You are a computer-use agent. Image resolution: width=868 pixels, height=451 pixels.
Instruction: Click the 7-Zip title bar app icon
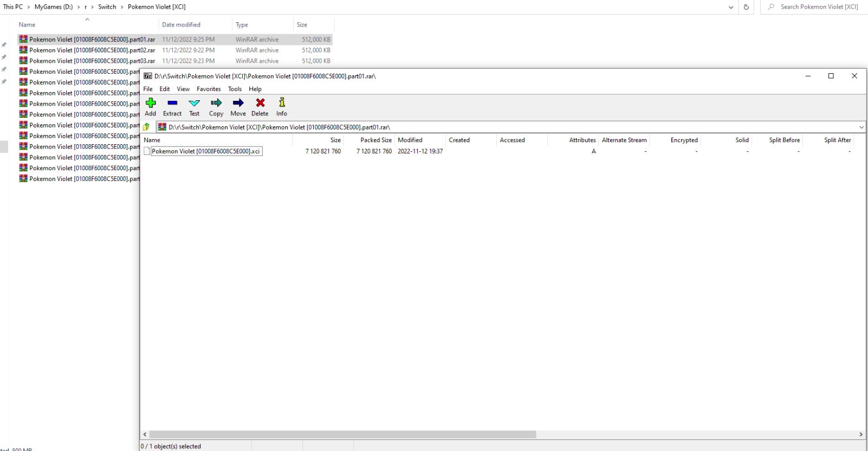(x=147, y=76)
